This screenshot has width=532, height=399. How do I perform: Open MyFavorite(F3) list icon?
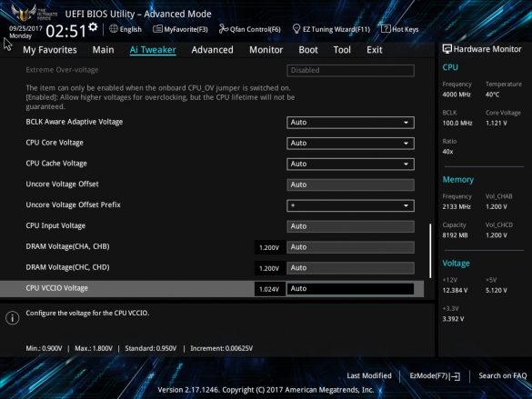[157, 29]
